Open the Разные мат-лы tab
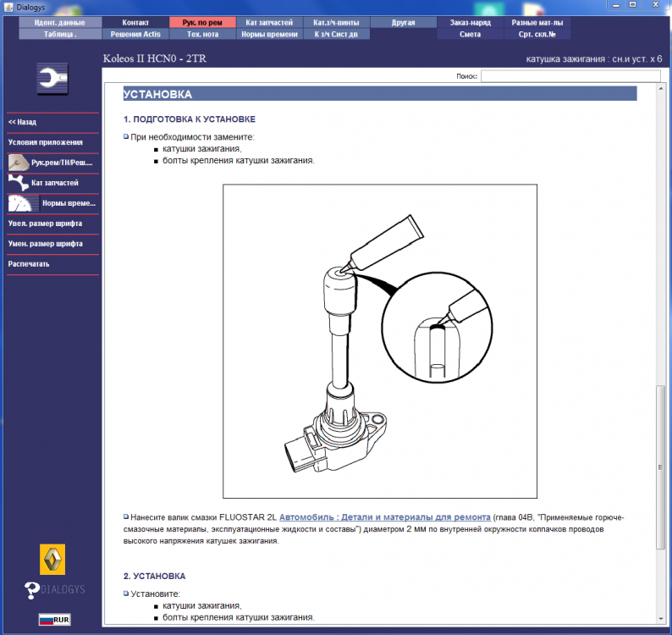Image resolution: width=672 pixels, height=635 pixels. 537,22
